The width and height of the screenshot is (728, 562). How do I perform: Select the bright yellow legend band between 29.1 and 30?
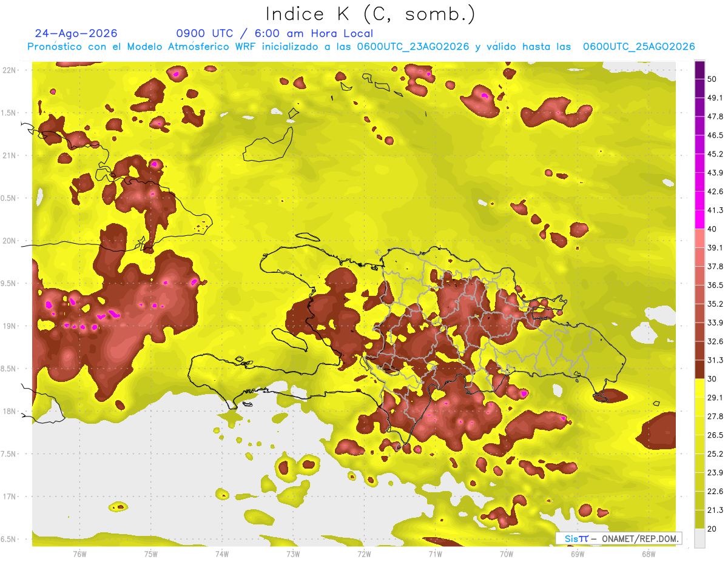[699, 388]
